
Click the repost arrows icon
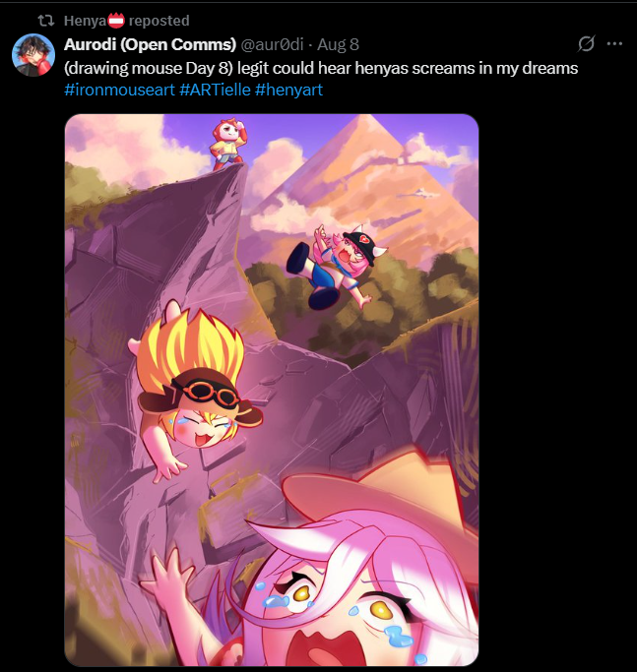[45, 20]
